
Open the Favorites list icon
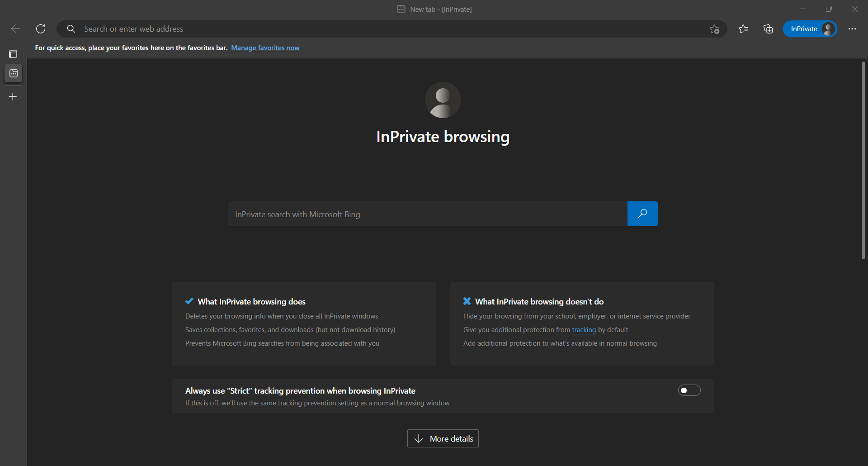pyautogui.click(x=743, y=29)
